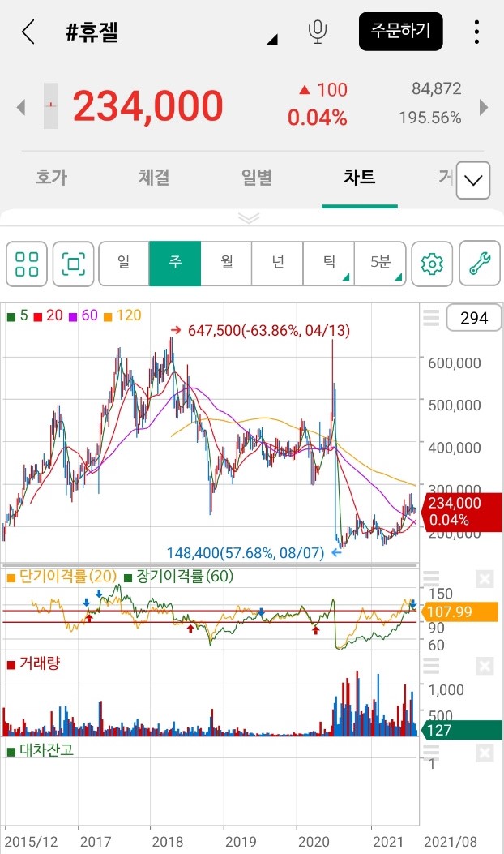504x854 pixels.
Task: Tap the mini candlestick thumbnail beside price
Action: (50, 105)
